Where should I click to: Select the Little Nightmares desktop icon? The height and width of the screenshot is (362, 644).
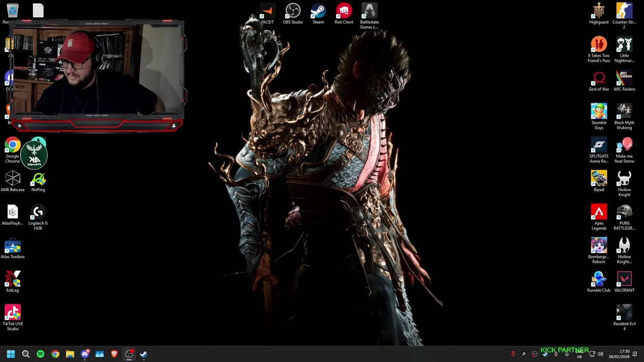(x=624, y=49)
